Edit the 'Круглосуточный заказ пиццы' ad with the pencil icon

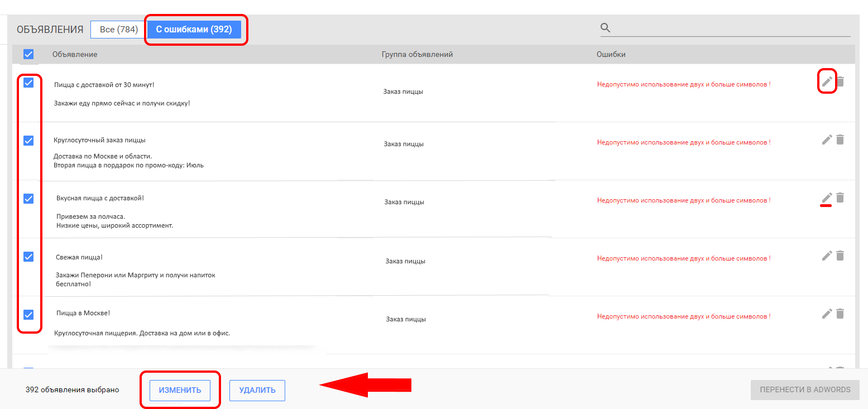click(x=827, y=139)
